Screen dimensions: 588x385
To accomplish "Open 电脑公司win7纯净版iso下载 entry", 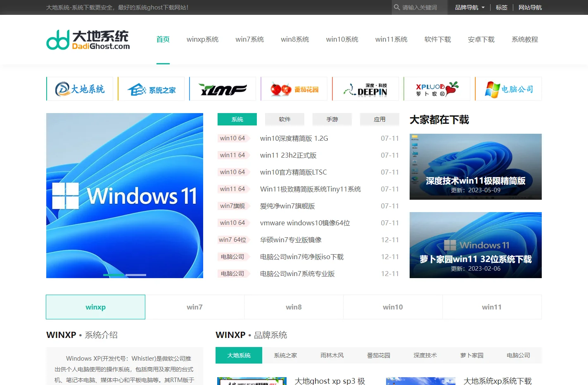I will pos(302,257).
